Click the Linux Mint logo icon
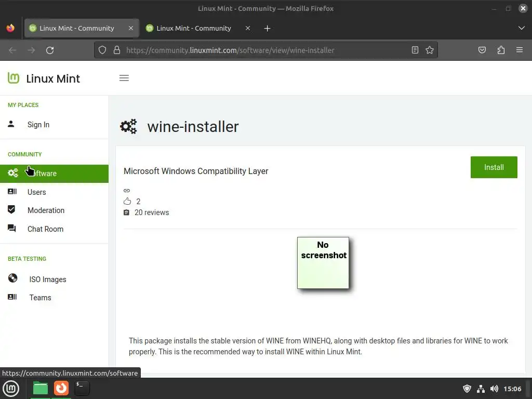532x399 pixels. (x=14, y=78)
